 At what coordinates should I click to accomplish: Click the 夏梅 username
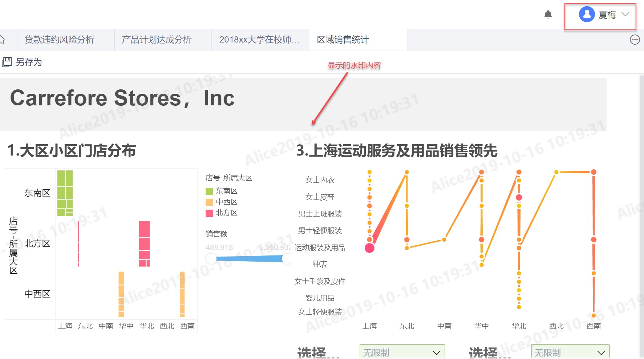(x=607, y=15)
